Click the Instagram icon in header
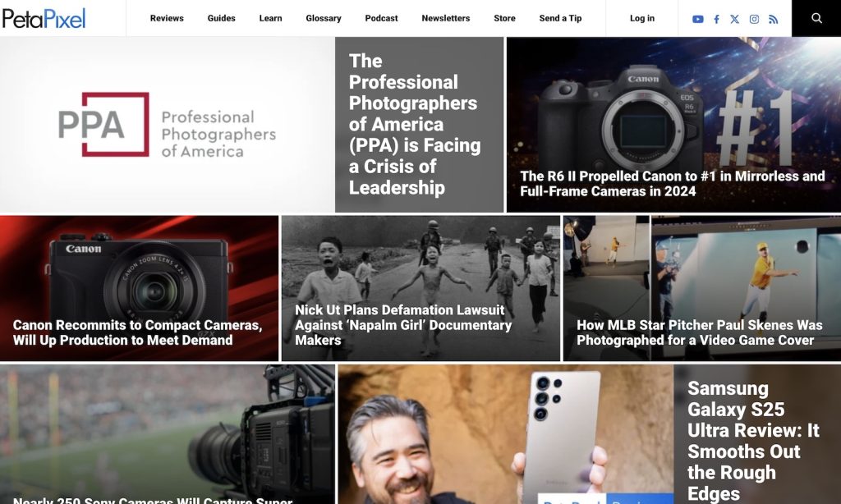 754,19
